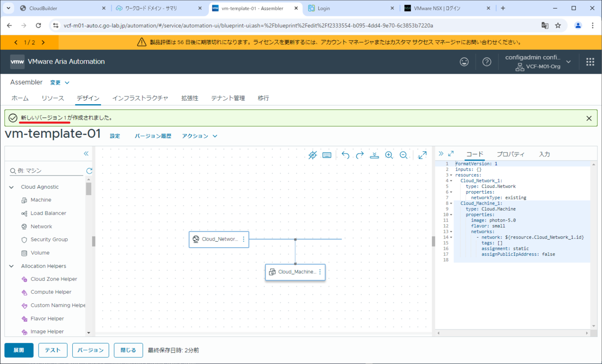Image resolution: width=602 pixels, height=364 pixels.
Task: Open the feedback smiley icon
Action: pos(465,62)
